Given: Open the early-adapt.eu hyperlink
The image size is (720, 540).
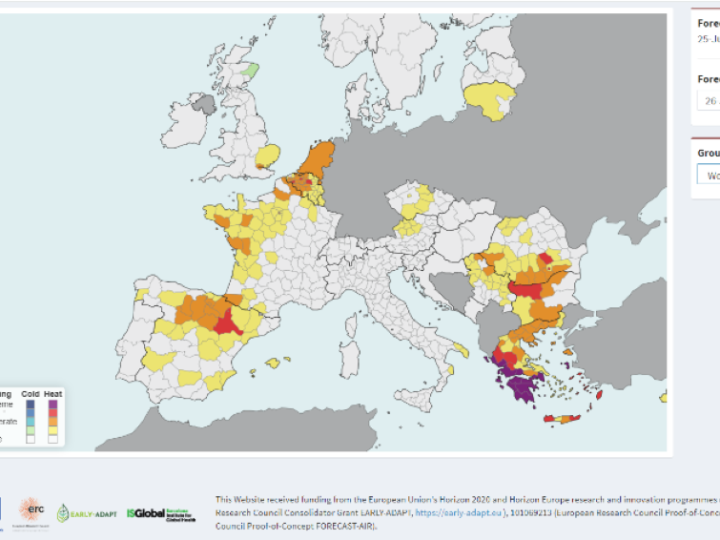Looking at the screenshot, I should 458,513.
